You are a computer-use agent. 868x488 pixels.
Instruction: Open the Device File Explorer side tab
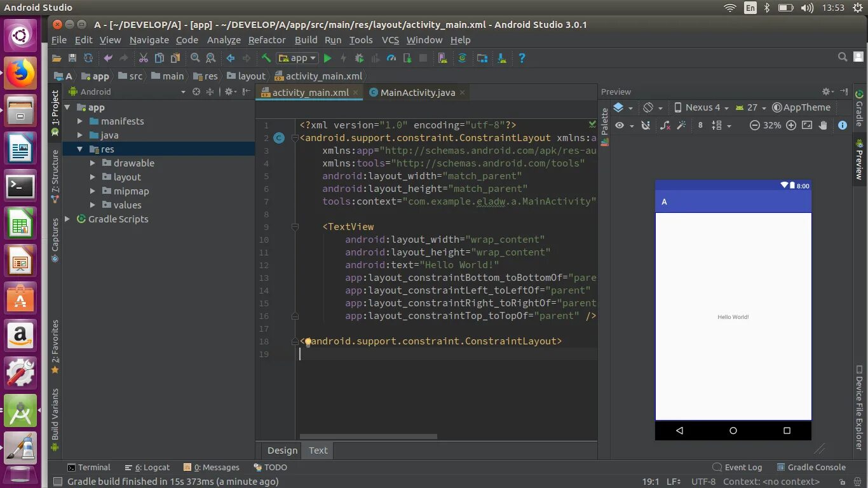coord(859,409)
